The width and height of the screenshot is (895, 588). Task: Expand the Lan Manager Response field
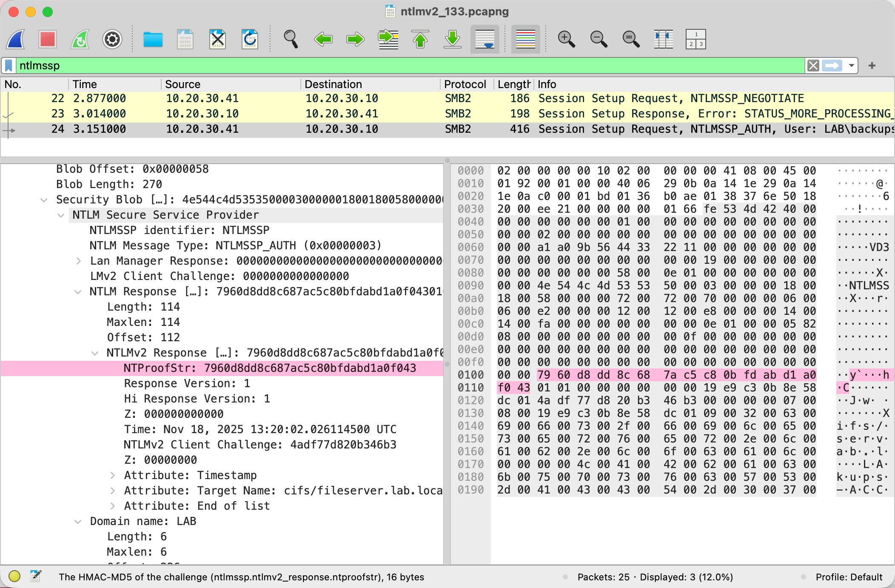[78, 261]
